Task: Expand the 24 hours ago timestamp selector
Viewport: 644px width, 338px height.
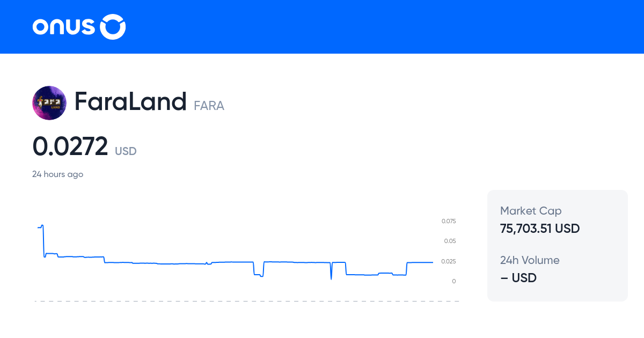Action: point(58,174)
